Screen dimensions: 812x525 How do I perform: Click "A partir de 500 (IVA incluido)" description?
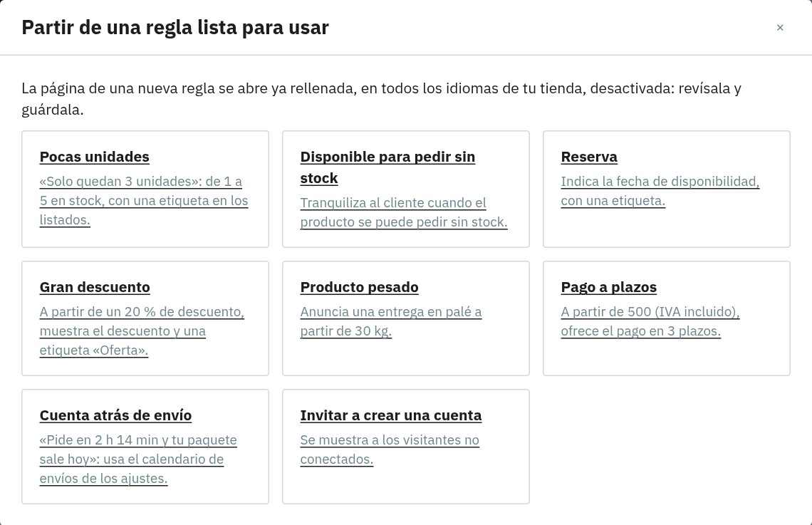[650, 321]
